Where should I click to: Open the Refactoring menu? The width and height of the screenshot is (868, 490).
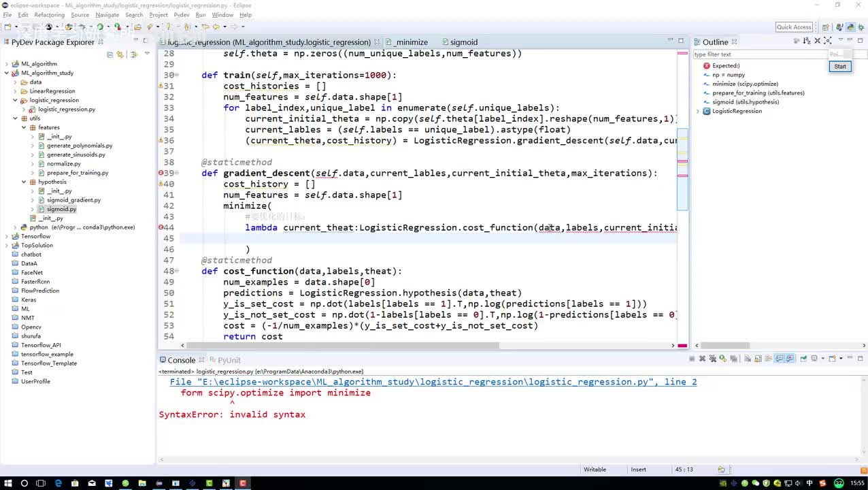(x=49, y=15)
